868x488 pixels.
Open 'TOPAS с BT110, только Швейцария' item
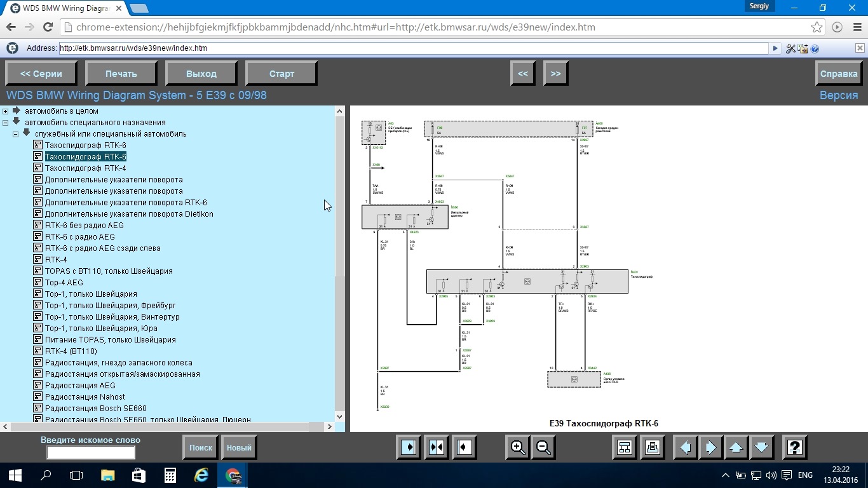[x=109, y=271]
